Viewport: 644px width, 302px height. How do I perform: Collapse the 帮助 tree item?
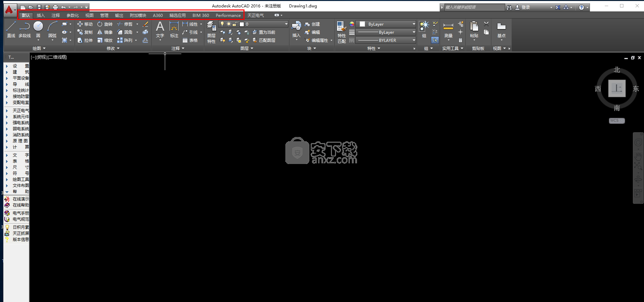coord(7,192)
